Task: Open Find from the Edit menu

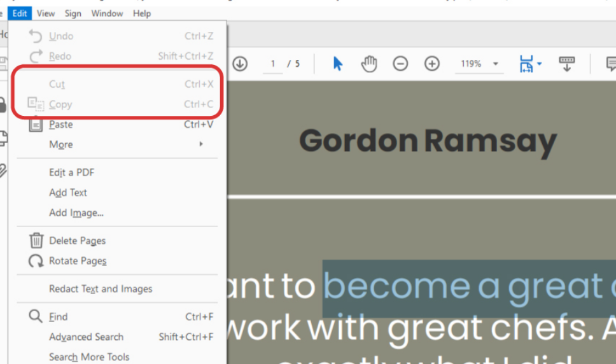Action: click(x=117, y=316)
